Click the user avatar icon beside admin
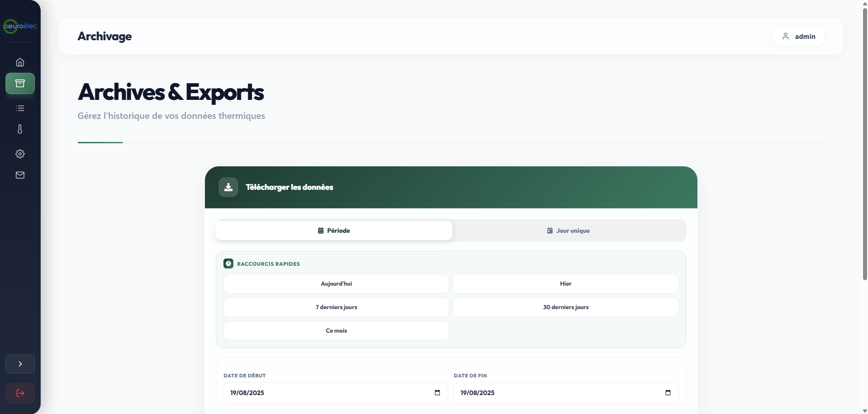This screenshot has height=414, width=868. click(x=786, y=36)
